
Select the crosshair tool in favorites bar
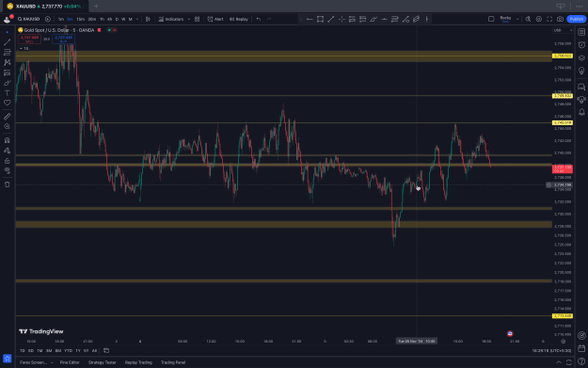(342, 19)
